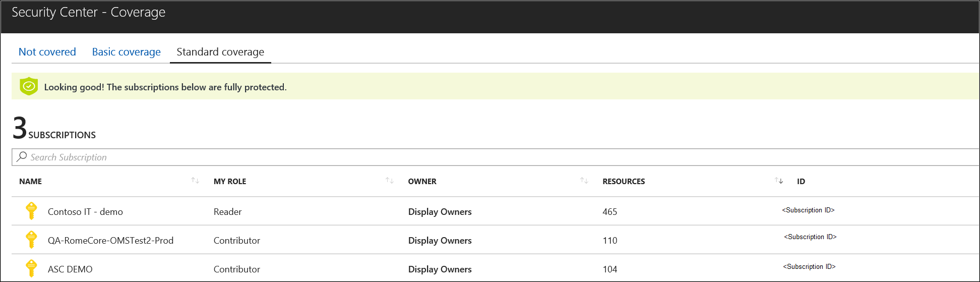Click Contributor role for QA-RomeCore-OMSTest2-Prod
980x282 pixels.
237,241
